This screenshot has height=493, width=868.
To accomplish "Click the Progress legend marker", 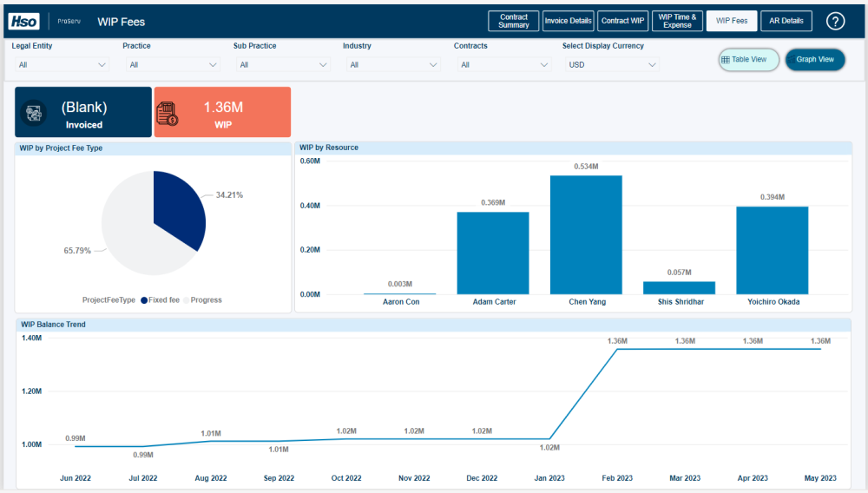I will coord(187,300).
